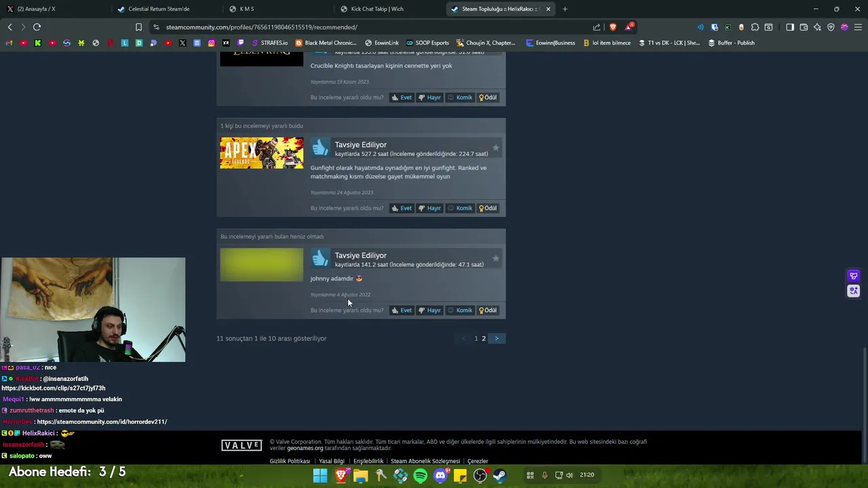
Task: Click the microphone icon in system tray
Action: tap(545, 475)
